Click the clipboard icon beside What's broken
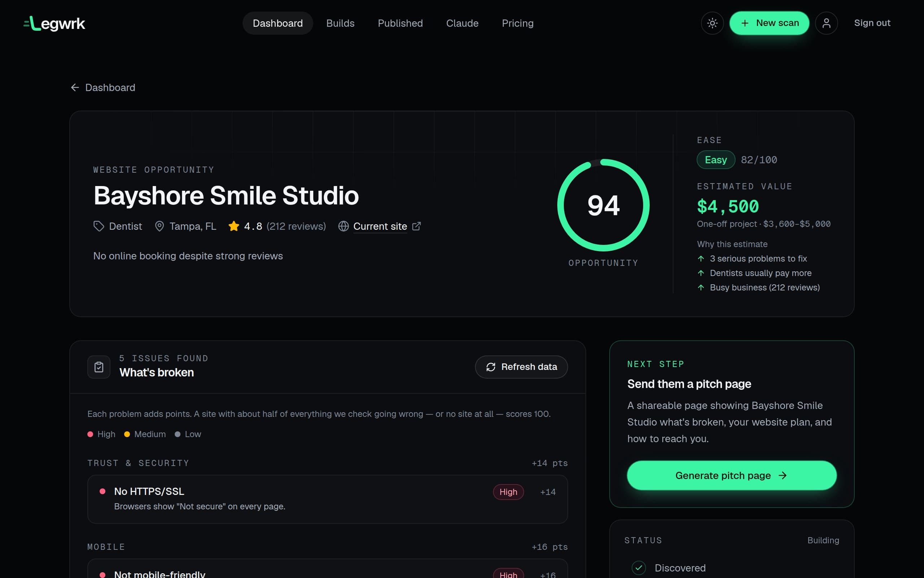 point(99,367)
